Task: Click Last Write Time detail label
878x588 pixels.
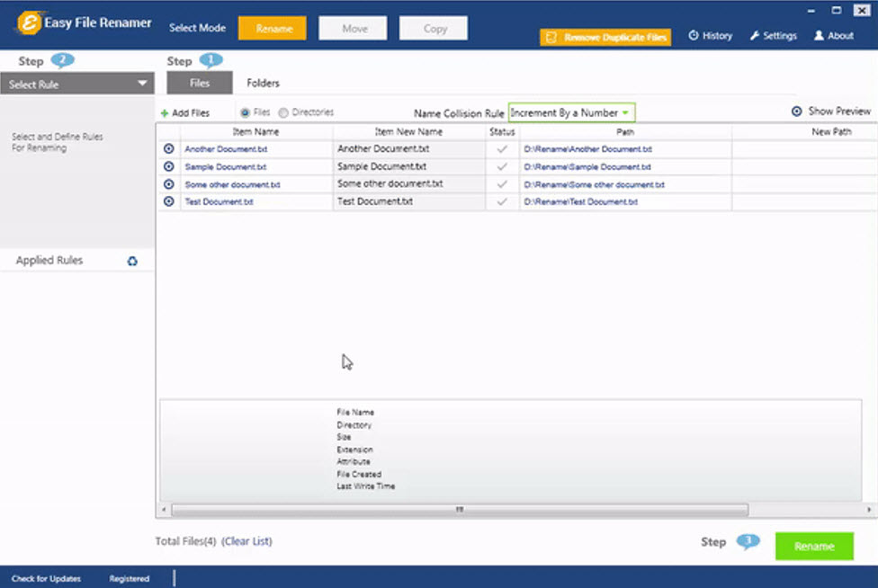Action: click(x=365, y=486)
